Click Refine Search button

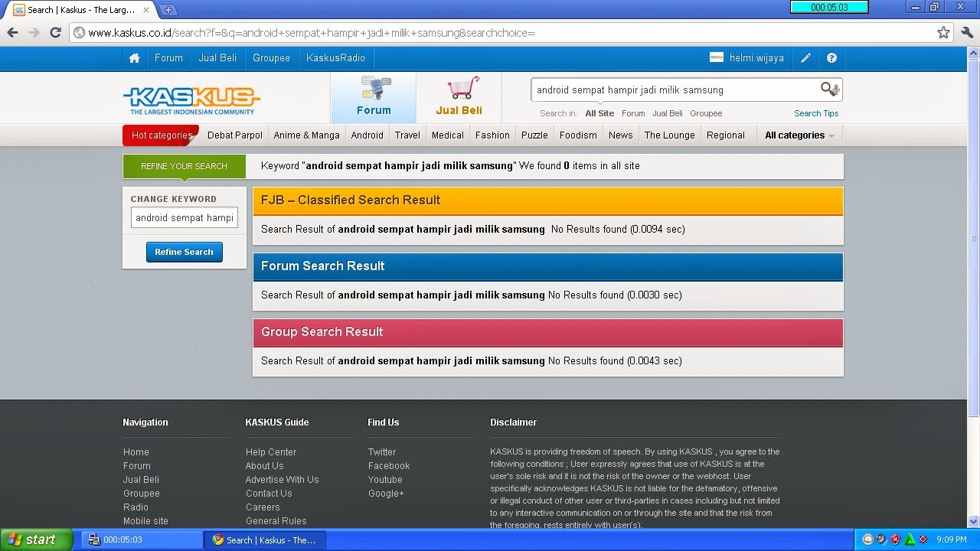[184, 252]
